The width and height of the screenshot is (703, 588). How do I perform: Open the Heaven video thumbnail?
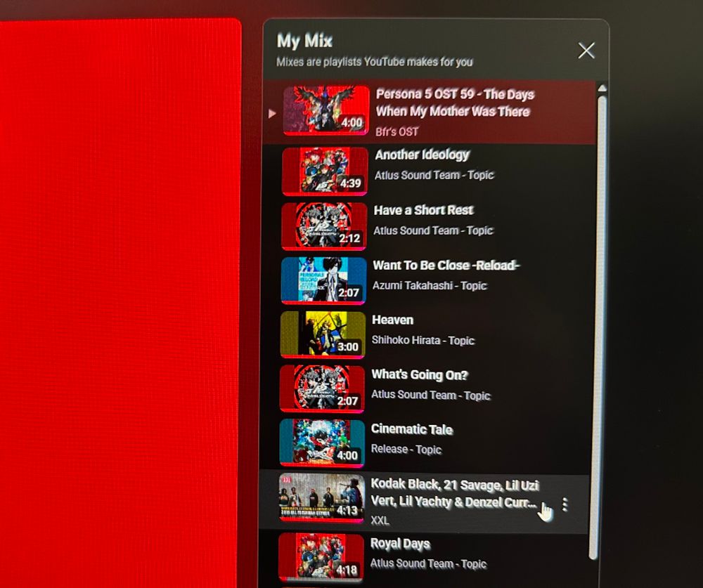(x=323, y=335)
